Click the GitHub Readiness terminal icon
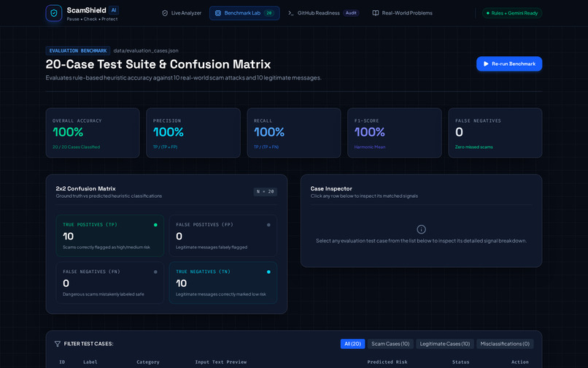Viewport: 588px width, 368px height. click(290, 13)
